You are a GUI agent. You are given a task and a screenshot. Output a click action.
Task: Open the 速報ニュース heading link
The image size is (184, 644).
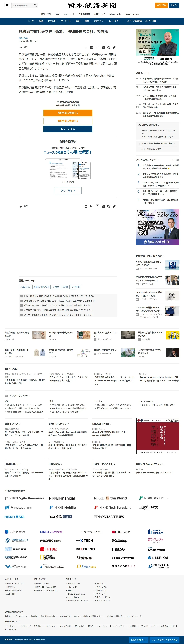(144, 73)
